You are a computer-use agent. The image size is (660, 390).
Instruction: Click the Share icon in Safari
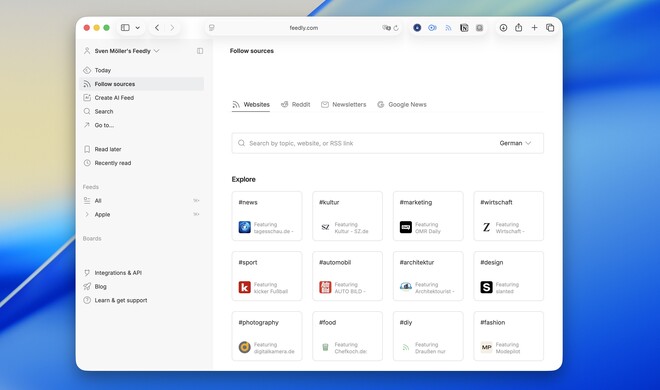519,27
